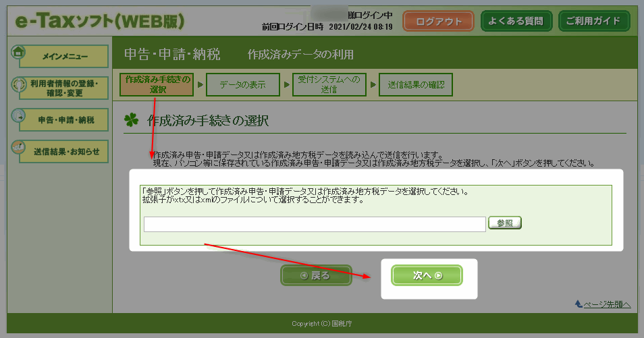Click the 作成済み手続きの選択 page heading
The width and height of the screenshot is (644, 338).
point(208,120)
